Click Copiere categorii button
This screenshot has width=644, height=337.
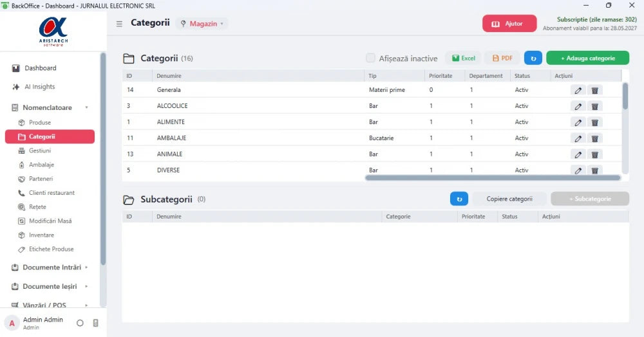509,199
